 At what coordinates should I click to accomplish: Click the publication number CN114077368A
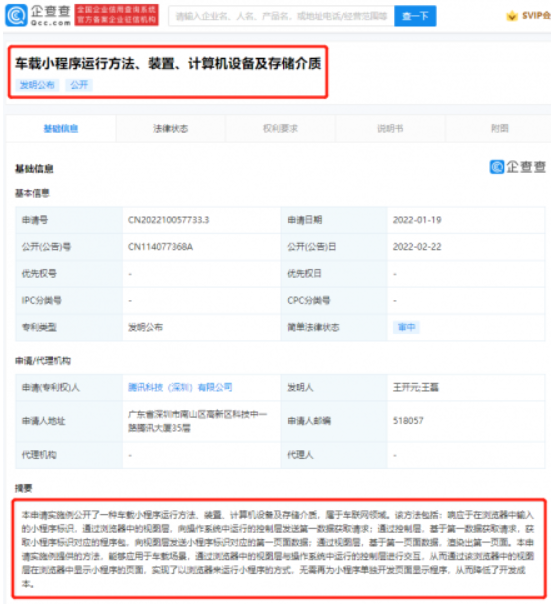click(x=160, y=247)
